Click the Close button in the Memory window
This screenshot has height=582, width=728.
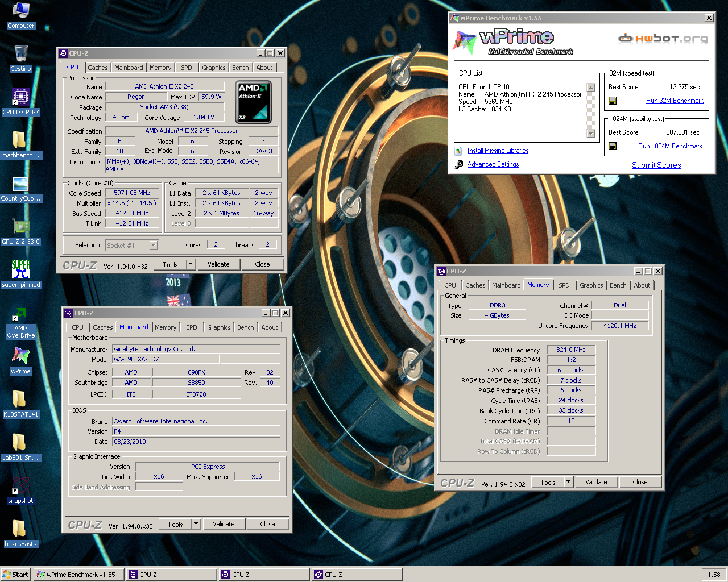tap(640, 482)
